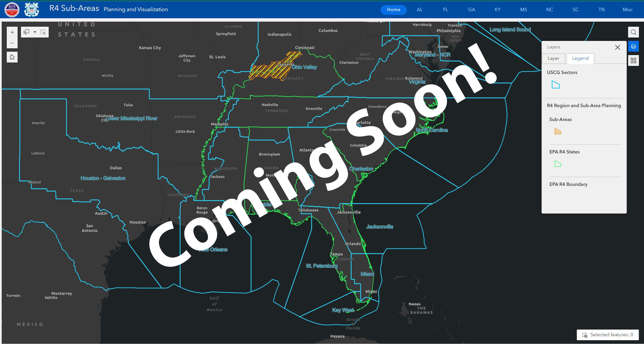Open the Misc navigation page

click(x=627, y=9)
